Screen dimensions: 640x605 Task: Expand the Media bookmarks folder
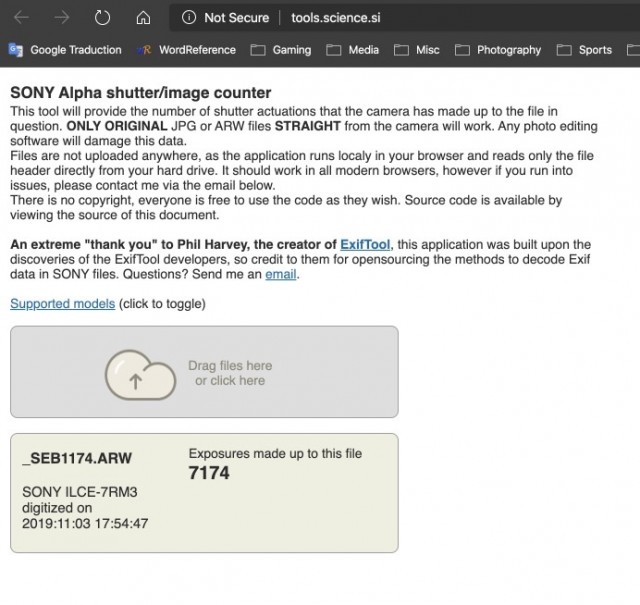[x=352, y=50]
